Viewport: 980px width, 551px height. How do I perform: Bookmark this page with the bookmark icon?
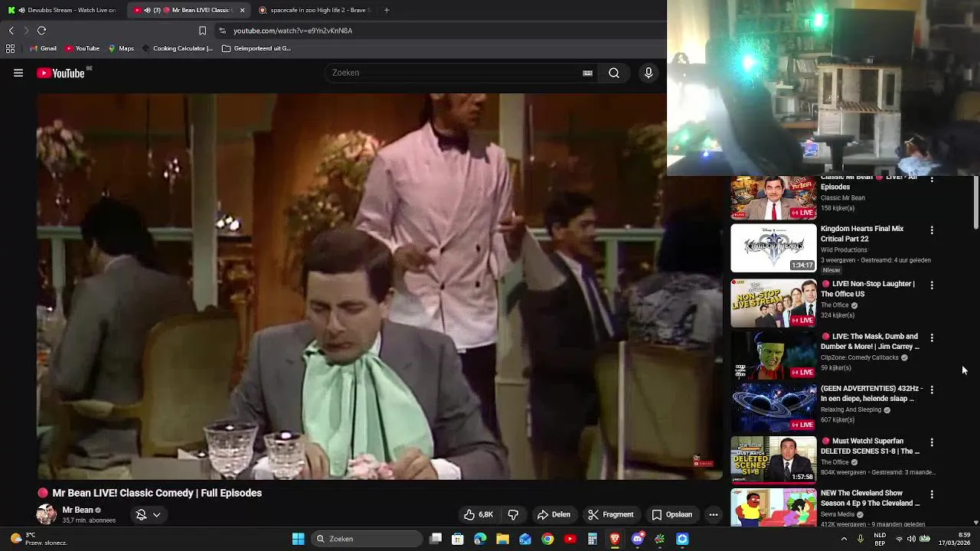point(202,31)
